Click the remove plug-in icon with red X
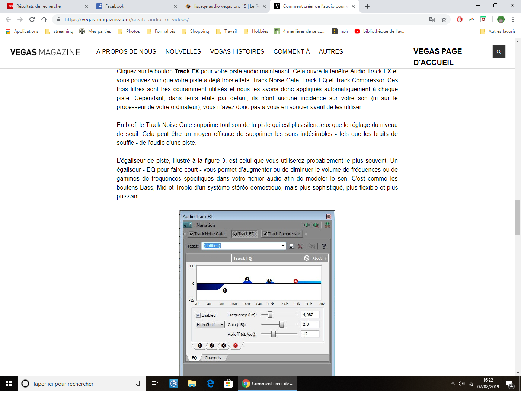The image size is (521, 420). pos(316,225)
